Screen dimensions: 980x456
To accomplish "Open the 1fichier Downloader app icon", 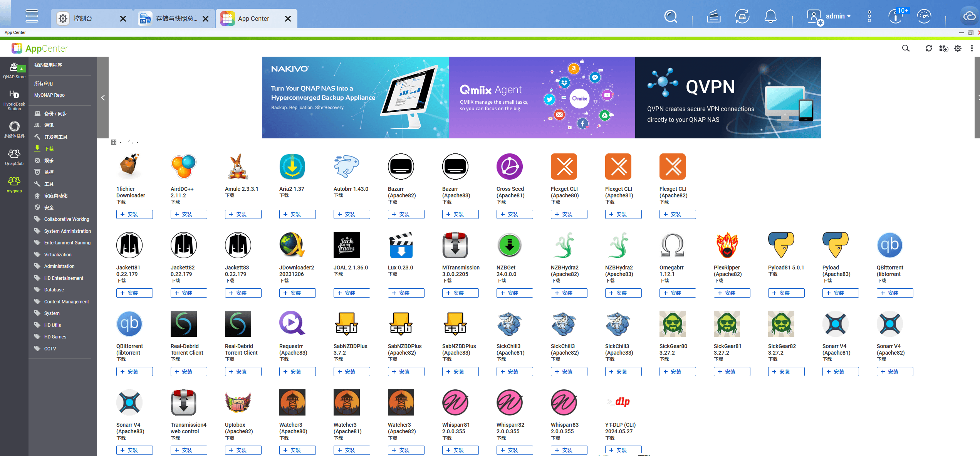I will pos(129,167).
